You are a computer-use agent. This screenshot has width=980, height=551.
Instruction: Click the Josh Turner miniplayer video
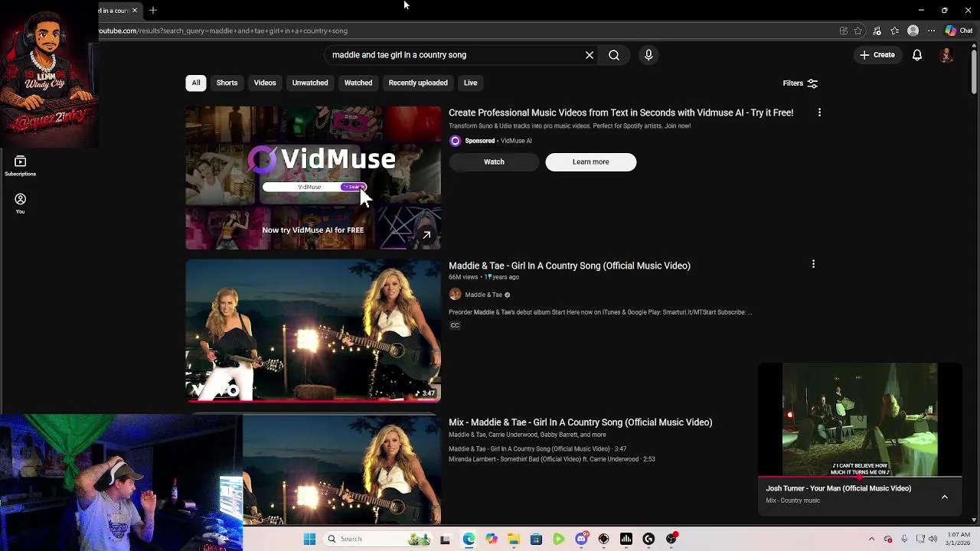tap(860, 419)
